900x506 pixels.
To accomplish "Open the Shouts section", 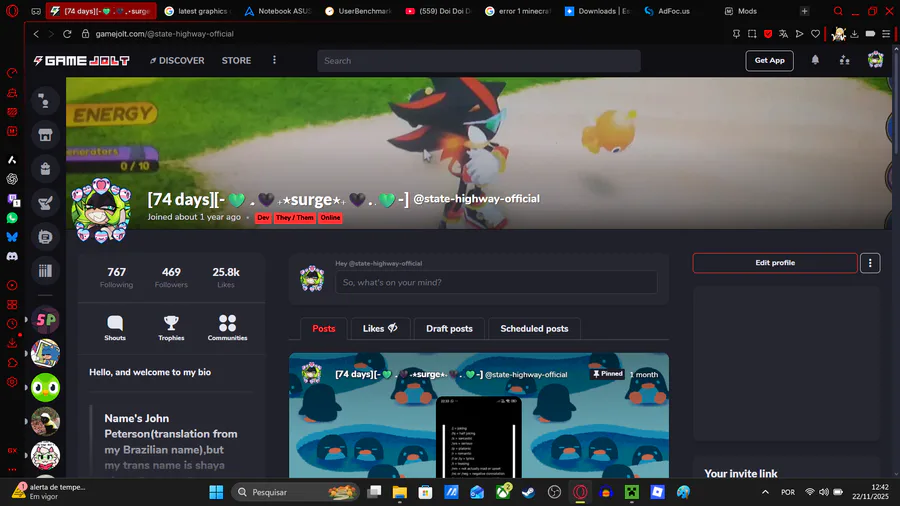I will click(x=115, y=328).
